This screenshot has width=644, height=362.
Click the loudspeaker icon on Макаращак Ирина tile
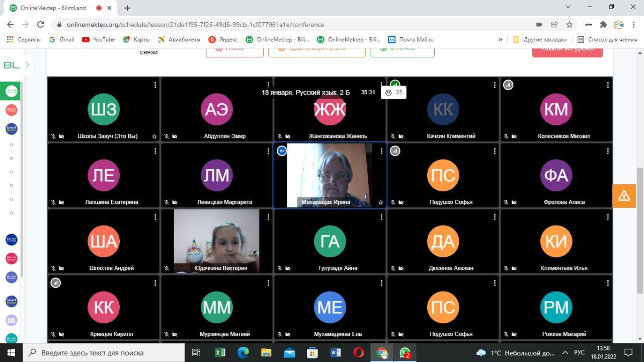282,151
